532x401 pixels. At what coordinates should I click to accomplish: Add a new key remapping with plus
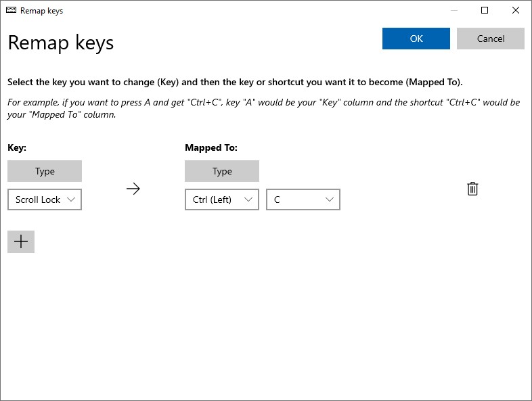(21, 241)
